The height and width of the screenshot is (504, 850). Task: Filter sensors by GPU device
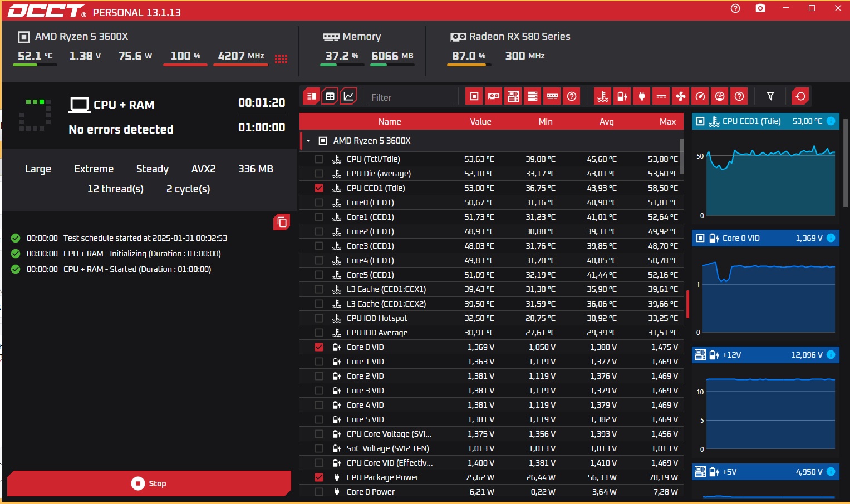tap(494, 96)
